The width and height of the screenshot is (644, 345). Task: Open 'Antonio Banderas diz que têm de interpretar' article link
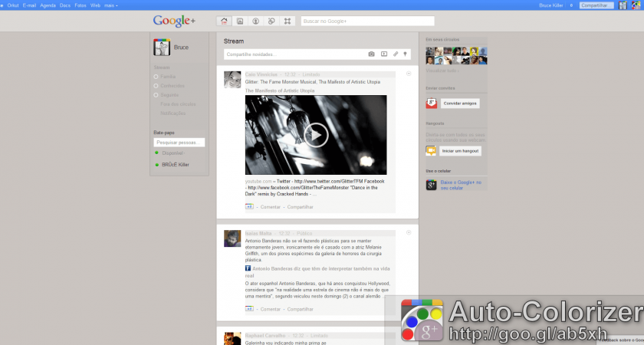tap(317, 272)
